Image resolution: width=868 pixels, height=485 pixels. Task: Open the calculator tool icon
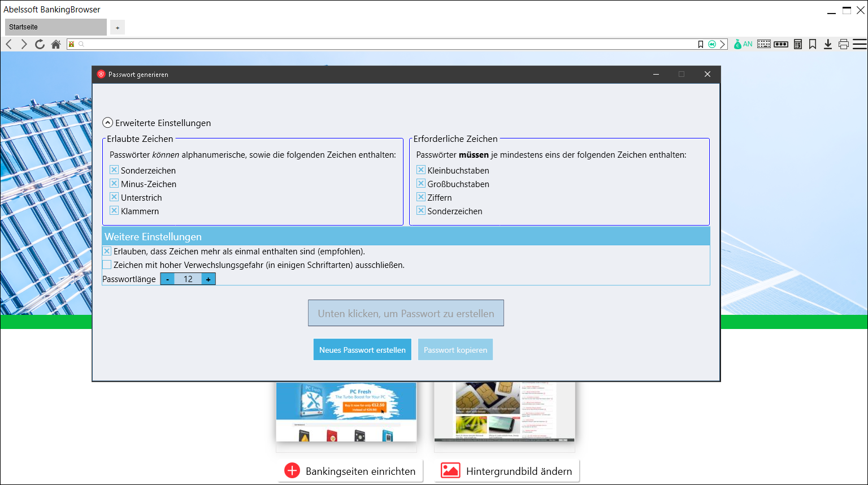click(x=798, y=44)
